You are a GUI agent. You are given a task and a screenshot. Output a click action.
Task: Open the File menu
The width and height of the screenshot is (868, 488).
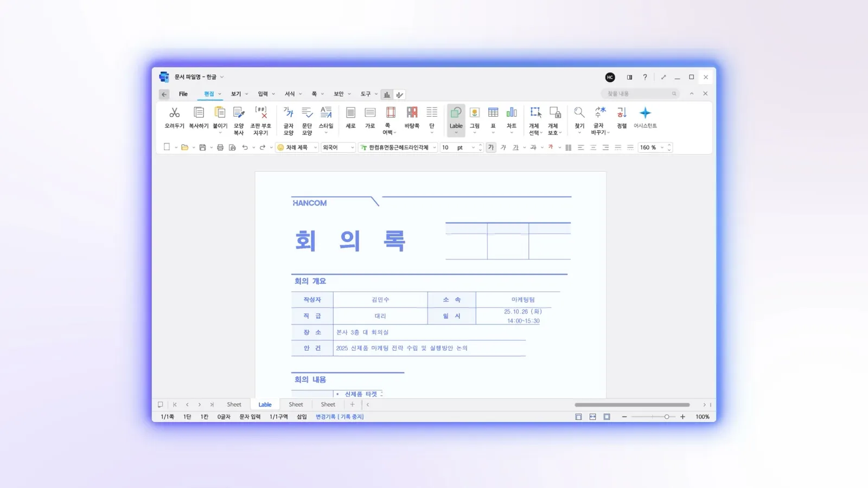[183, 94]
